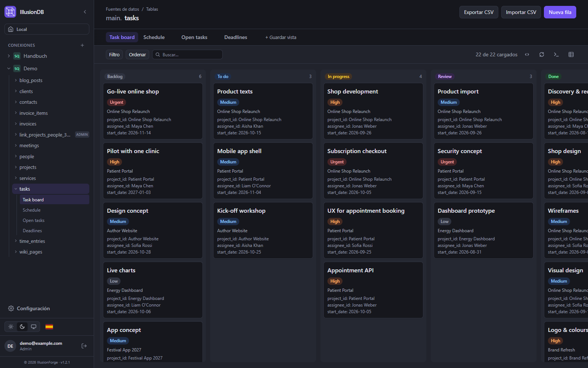588x368 pixels.
Task: Open the wiki_pages table in sidebar
Action: (31, 252)
